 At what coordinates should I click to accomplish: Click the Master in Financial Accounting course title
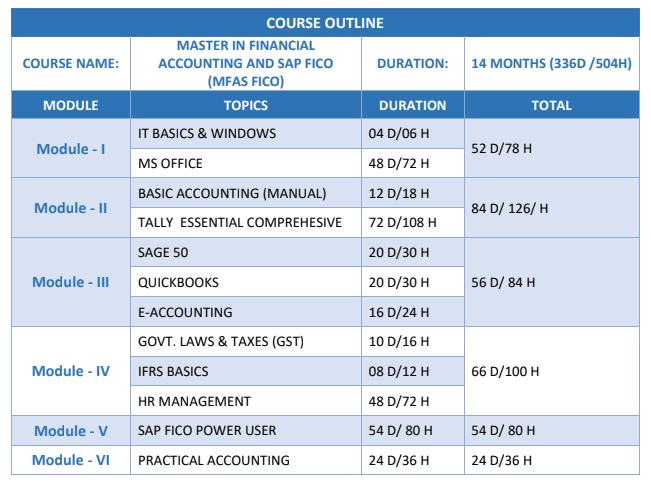[245, 63]
